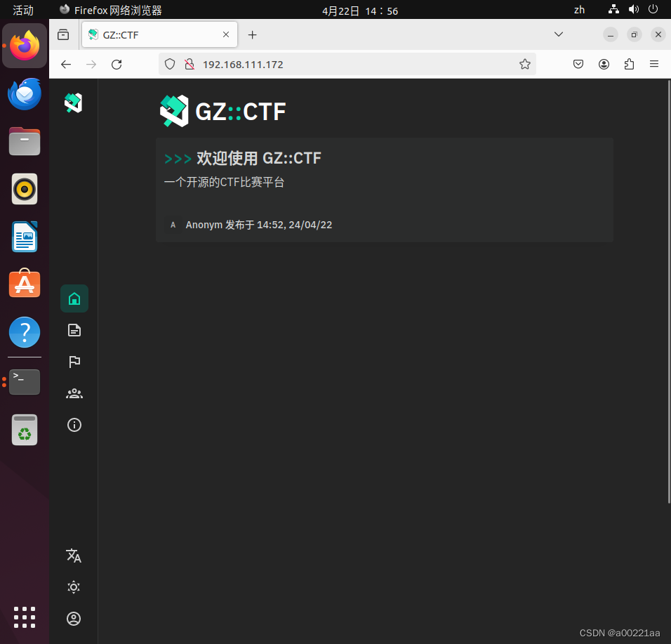
Task: Toggle the light/dark theme icon
Action: [x=74, y=587]
